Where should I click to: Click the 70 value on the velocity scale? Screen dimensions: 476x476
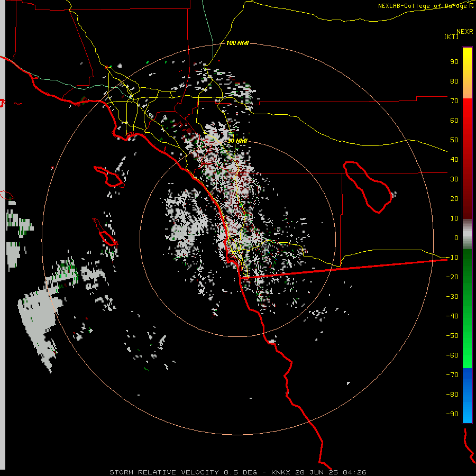coord(454,101)
